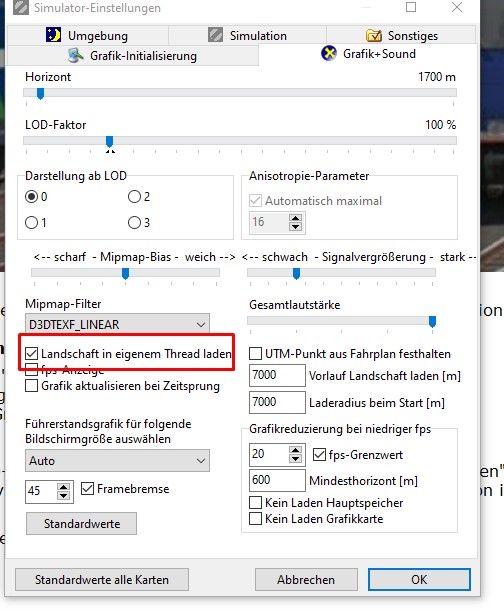This screenshot has width=504, height=611.
Task: Click the Signalvergrößerung slider handle
Action: [x=296, y=274]
